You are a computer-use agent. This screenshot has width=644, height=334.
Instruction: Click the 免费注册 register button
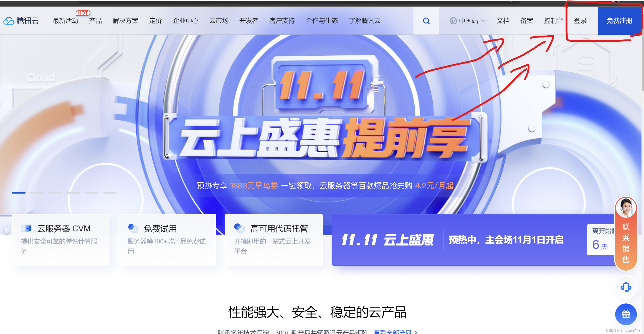[x=619, y=21]
